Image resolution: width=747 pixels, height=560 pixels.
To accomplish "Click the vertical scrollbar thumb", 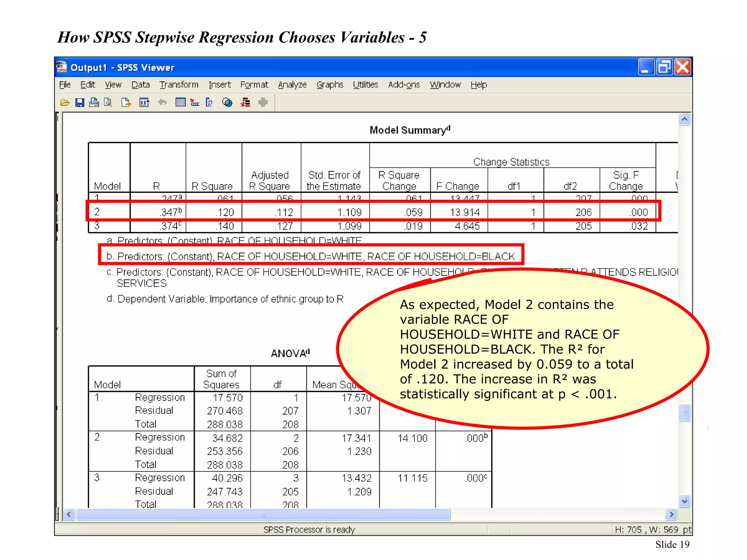I will coord(685,413).
